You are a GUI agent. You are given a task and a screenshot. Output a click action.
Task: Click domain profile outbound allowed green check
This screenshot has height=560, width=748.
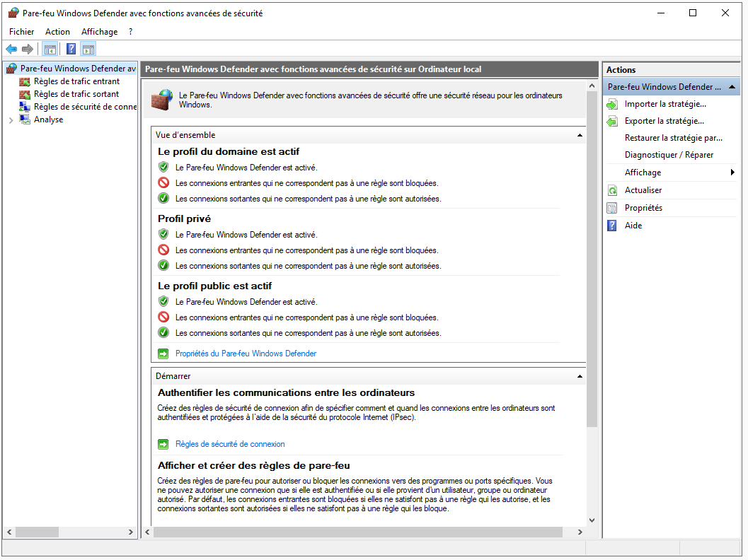163,198
